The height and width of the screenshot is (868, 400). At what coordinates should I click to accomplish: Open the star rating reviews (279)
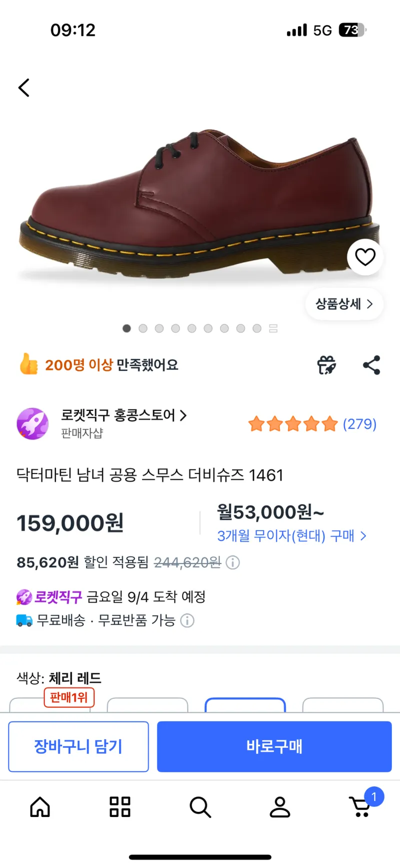click(312, 424)
